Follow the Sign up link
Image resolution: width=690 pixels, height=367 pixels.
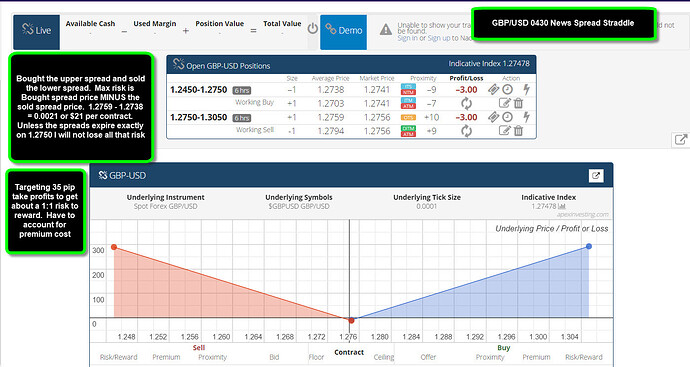(x=440, y=38)
